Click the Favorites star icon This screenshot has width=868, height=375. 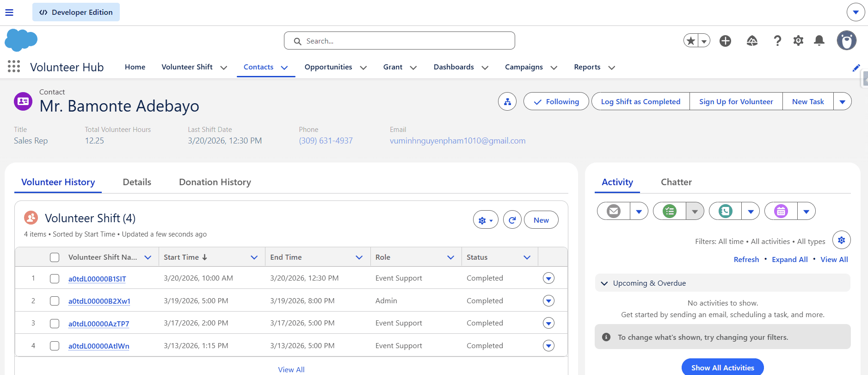click(x=691, y=41)
